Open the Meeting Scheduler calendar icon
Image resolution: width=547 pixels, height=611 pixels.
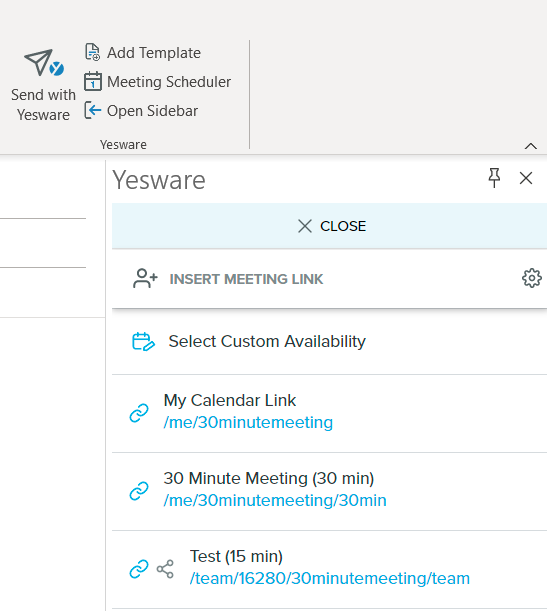point(93,81)
